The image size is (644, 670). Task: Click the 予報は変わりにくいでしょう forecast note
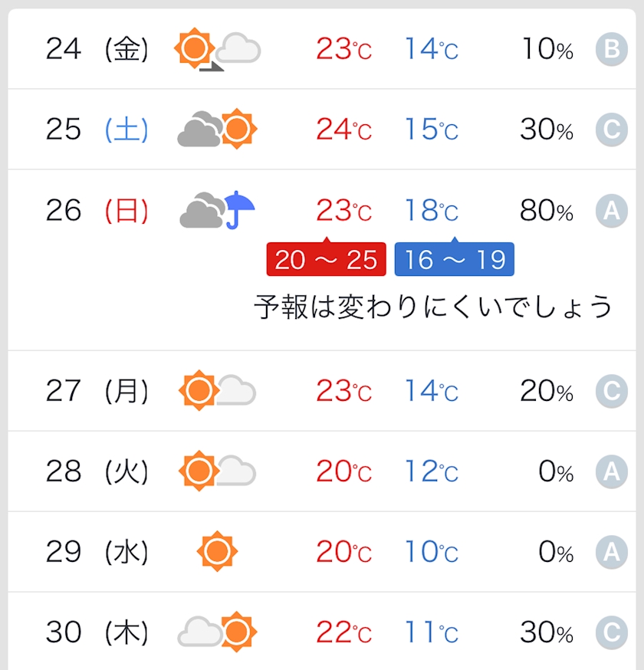click(433, 307)
